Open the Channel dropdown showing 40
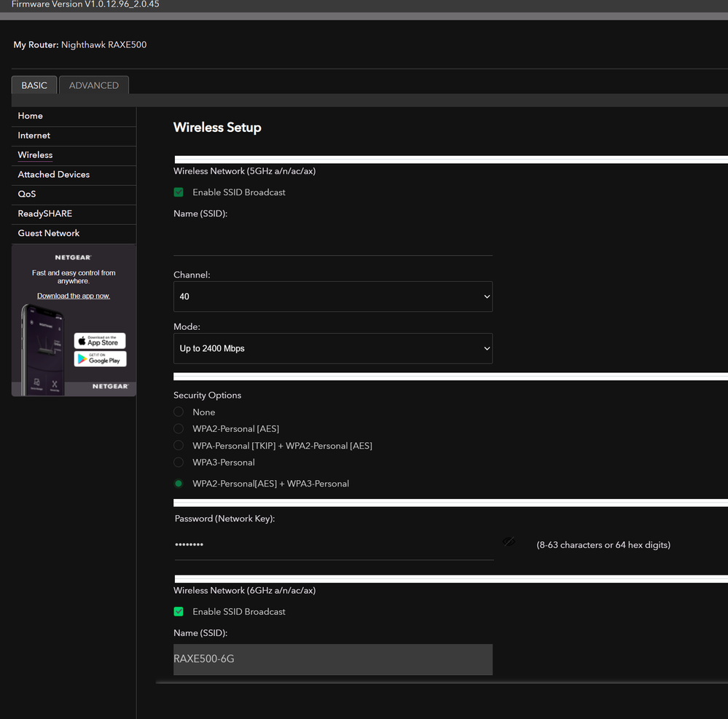Viewport: 728px width, 719px height. pyautogui.click(x=333, y=296)
